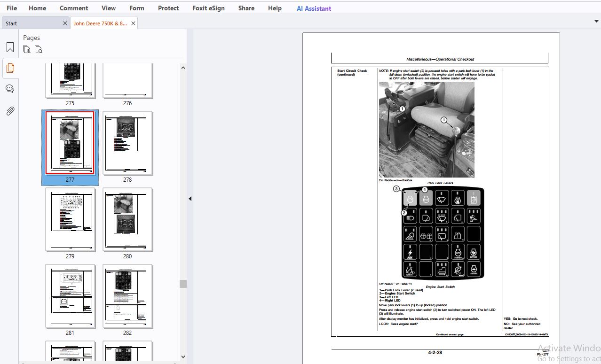Open the View ribbon tab

point(109,8)
